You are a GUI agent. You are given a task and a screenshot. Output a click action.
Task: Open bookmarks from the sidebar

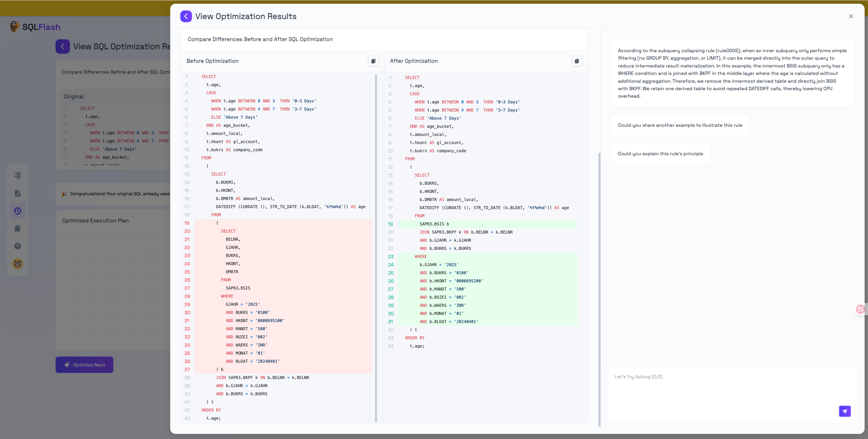[x=17, y=228]
